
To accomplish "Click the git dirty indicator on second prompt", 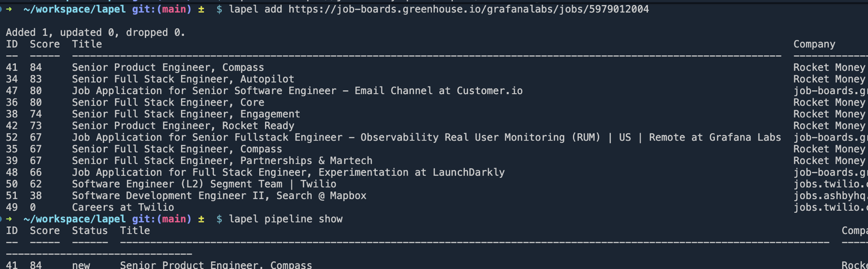I will 201,219.
